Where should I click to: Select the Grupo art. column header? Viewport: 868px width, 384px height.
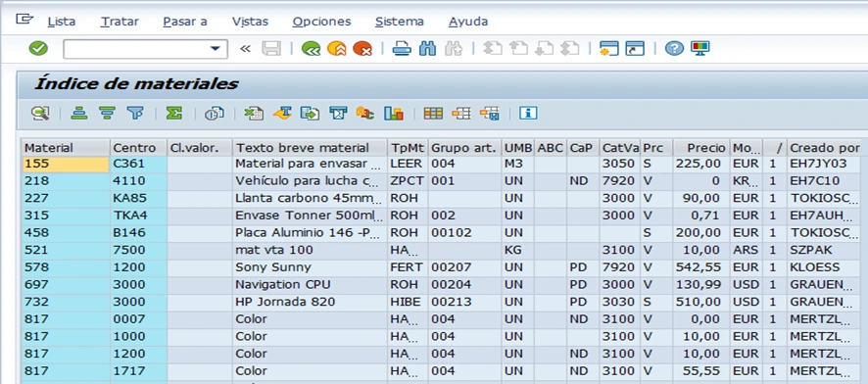[465, 148]
